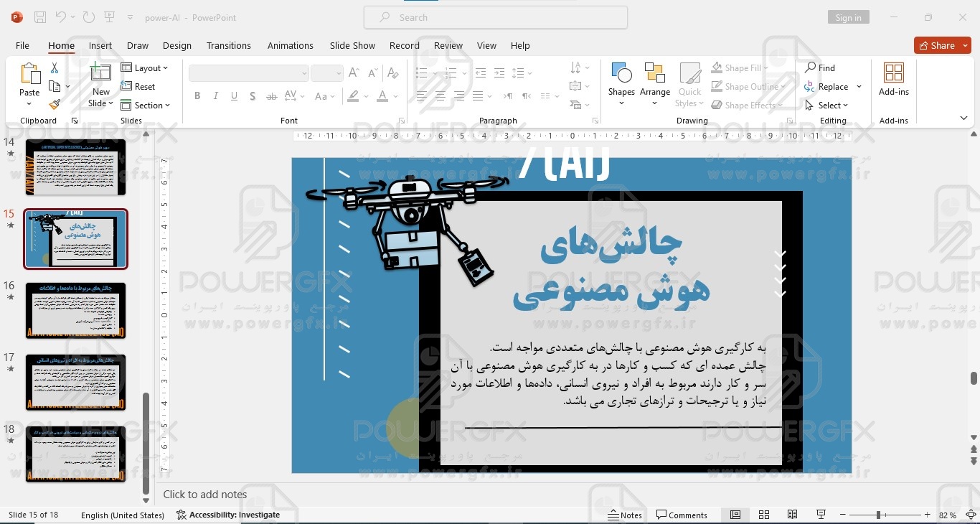The image size is (980, 524).
Task: Click the Format Painter brush icon
Action: click(x=55, y=105)
